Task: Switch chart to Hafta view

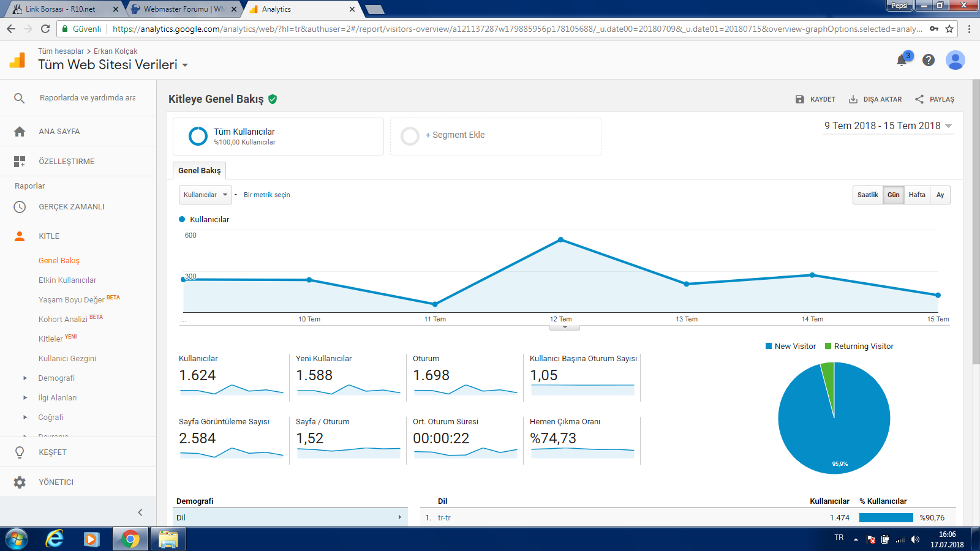Action: click(x=917, y=195)
